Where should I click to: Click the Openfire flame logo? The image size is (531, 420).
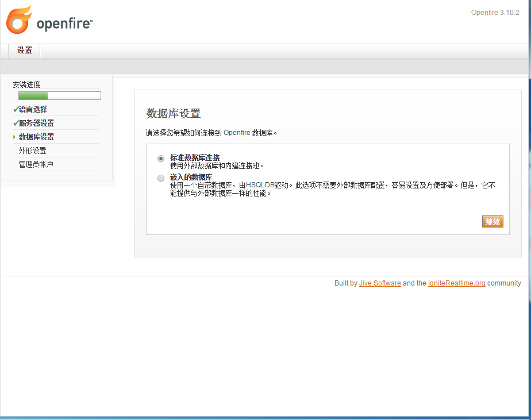click(19, 20)
